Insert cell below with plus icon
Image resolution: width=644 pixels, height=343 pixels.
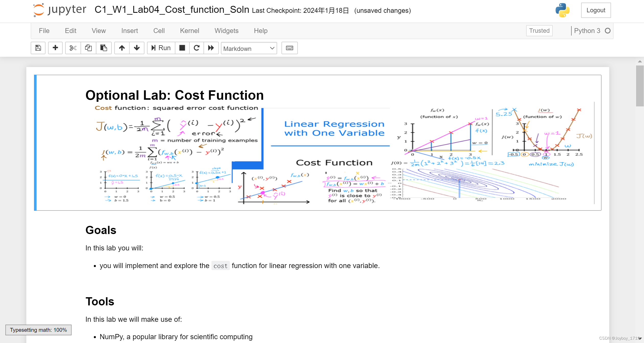(x=55, y=48)
